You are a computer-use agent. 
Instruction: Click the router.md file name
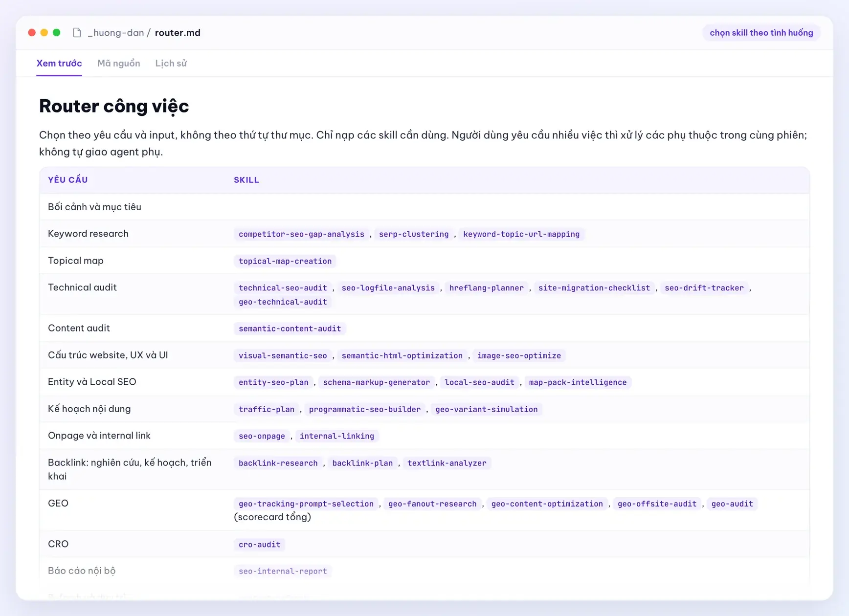[x=178, y=33]
